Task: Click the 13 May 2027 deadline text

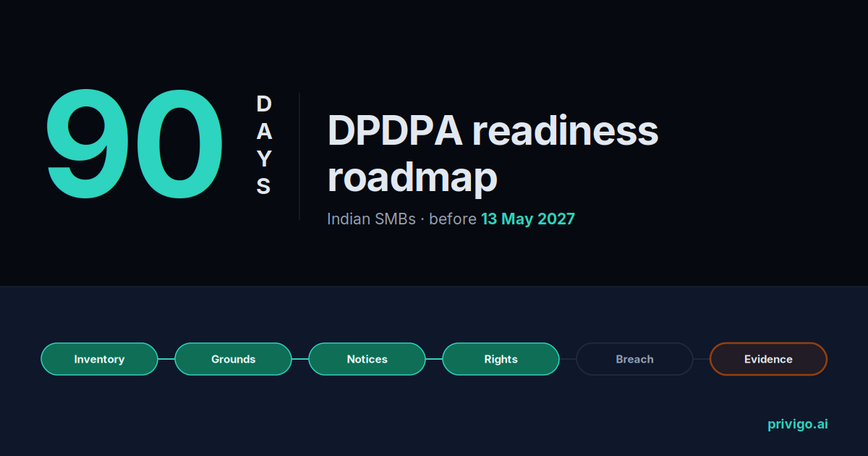Action: point(528,219)
